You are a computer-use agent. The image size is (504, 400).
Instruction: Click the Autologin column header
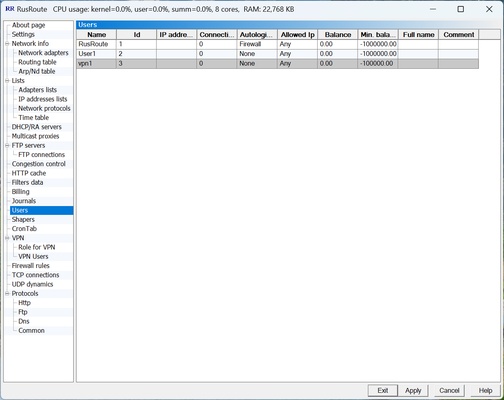(257, 35)
